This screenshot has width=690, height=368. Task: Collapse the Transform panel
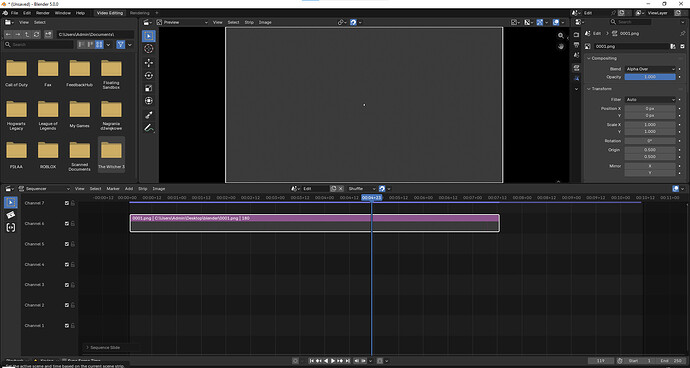(601, 89)
